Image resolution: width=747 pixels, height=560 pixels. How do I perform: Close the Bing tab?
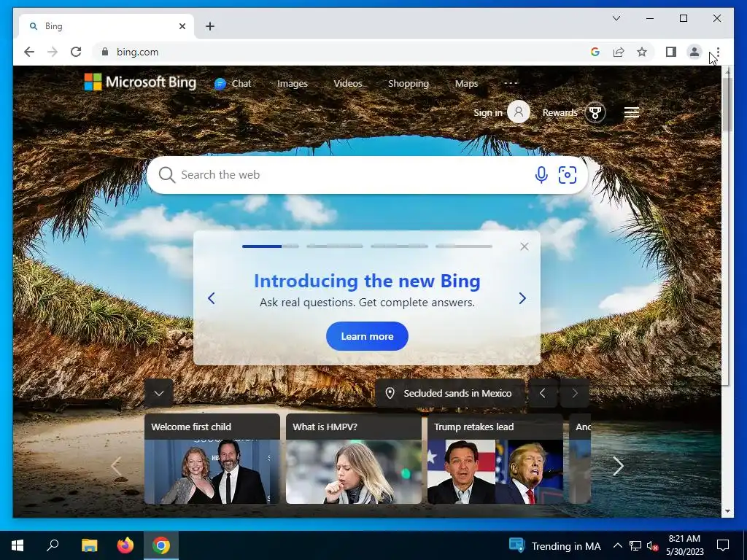(x=182, y=26)
